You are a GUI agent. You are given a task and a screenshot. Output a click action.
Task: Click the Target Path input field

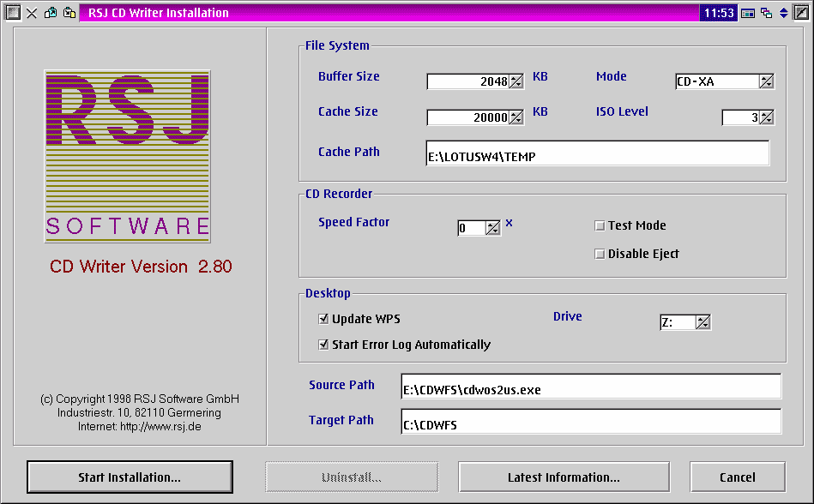pyautogui.click(x=591, y=422)
